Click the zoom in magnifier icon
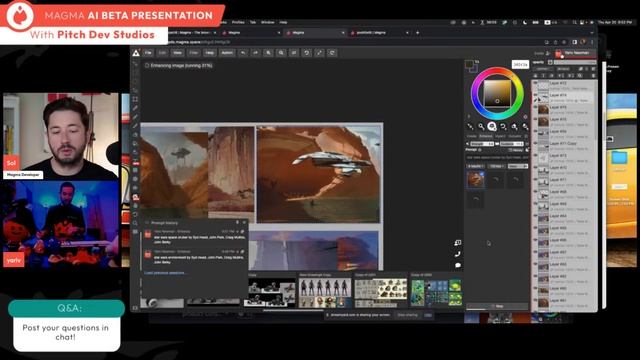Viewport: 640px width, 360px height. [x=268, y=53]
